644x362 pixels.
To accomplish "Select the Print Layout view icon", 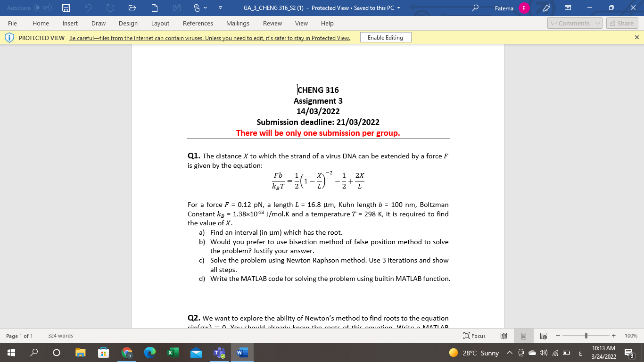I will tap(523, 336).
